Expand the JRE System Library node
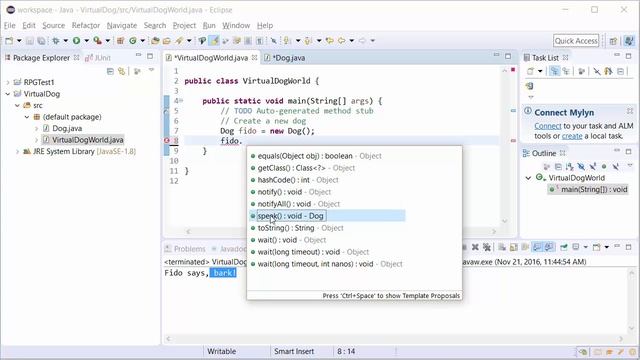This screenshot has width=640, height=360. (17, 151)
